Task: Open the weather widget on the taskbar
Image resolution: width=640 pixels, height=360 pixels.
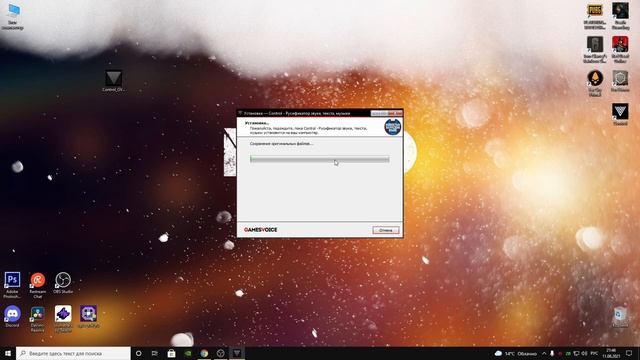Action: [516, 353]
